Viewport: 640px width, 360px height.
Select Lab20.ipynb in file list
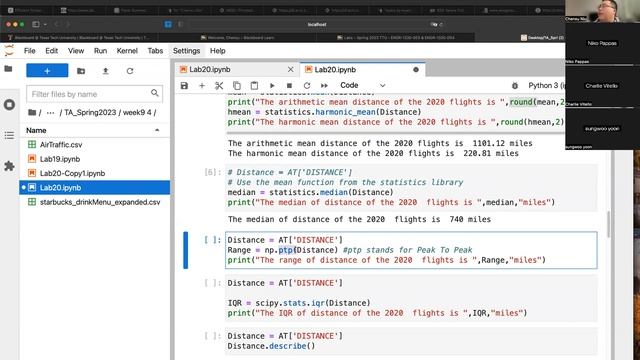(94, 187)
